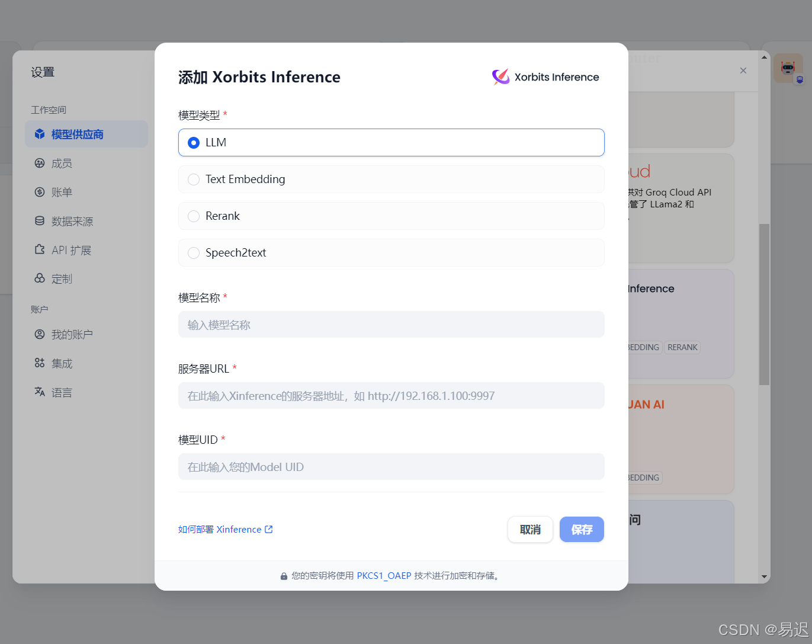Click the robot avatar icon top right
Viewport: 812px width, 644px height.
(x=788, y=68)
